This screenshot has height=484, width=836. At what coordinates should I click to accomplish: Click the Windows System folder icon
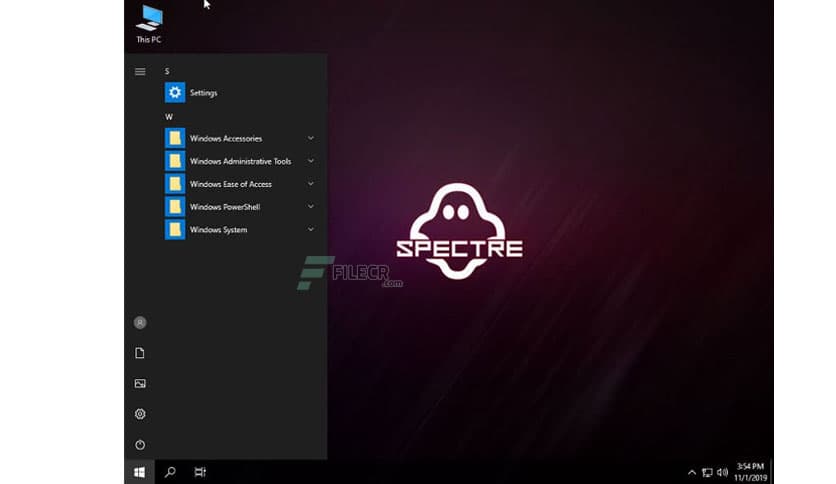[175, 230]
